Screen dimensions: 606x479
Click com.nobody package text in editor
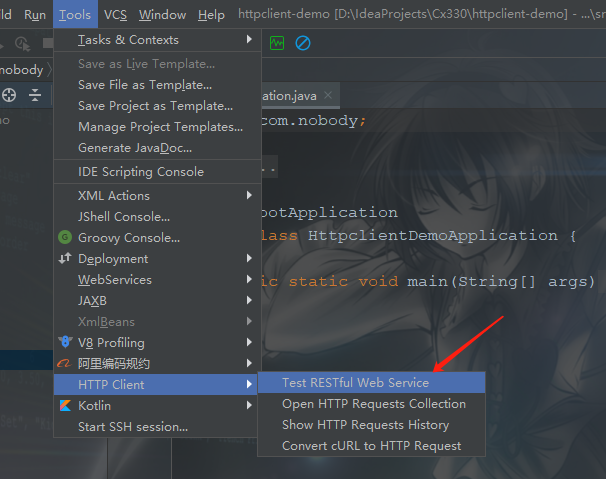point(310,121)
